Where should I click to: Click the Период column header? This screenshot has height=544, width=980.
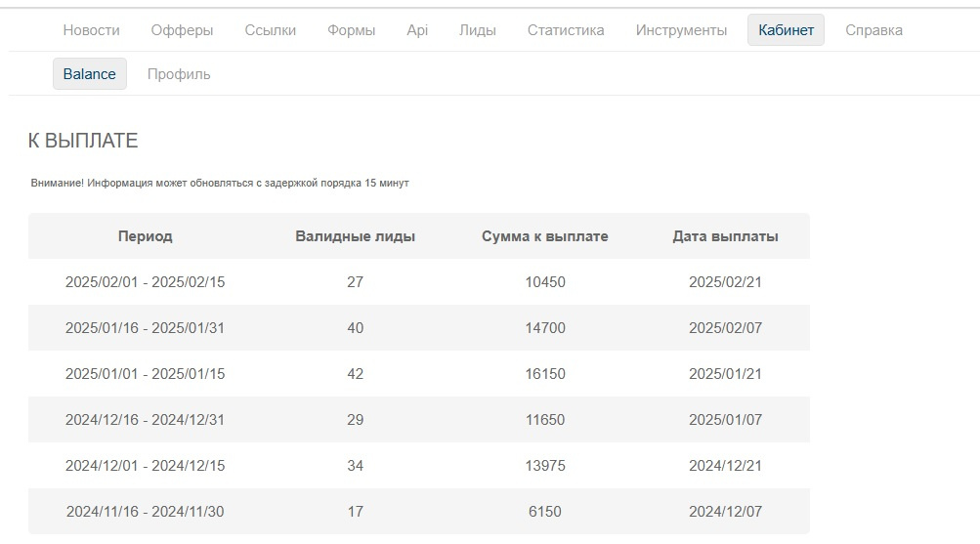(x=145, y=236)
